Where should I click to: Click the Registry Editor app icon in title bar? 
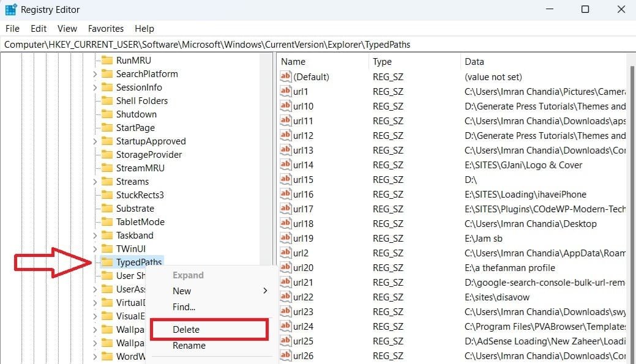tap(11, 10)
